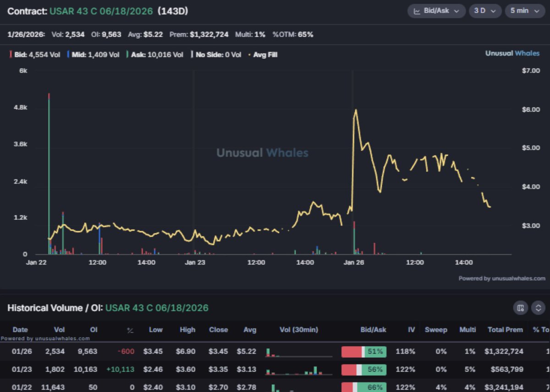The width and height of the screenshot is (550, 392).
Task: Click the 51% Bid/Ask bar for 01/26
Action: click(364, 352)
